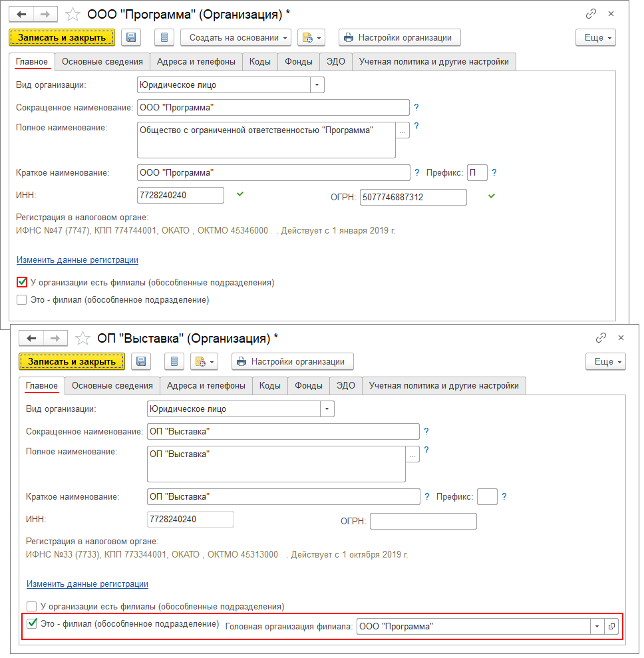Click forward arrow in ОП "Выставка" window
The height and width of the screenshot is (658, 644).
55,339
